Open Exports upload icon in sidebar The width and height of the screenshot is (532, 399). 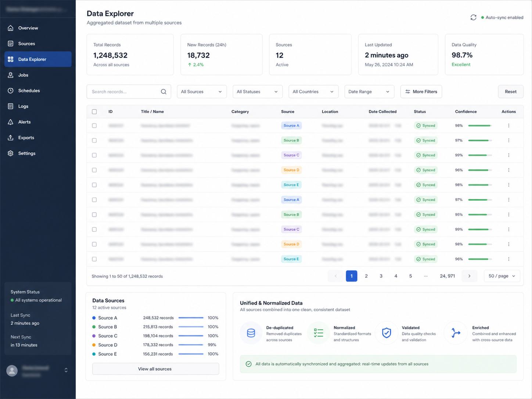[11, 138]
